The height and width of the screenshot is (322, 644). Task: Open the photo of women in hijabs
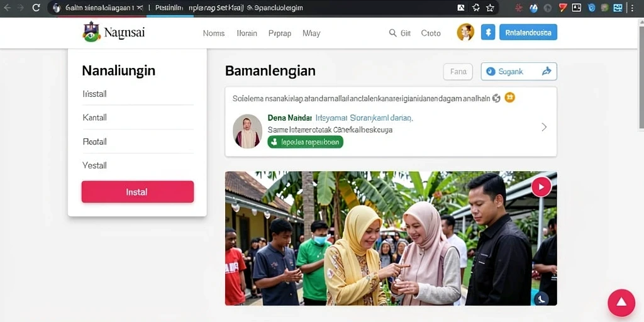click(x=391, y=238)
